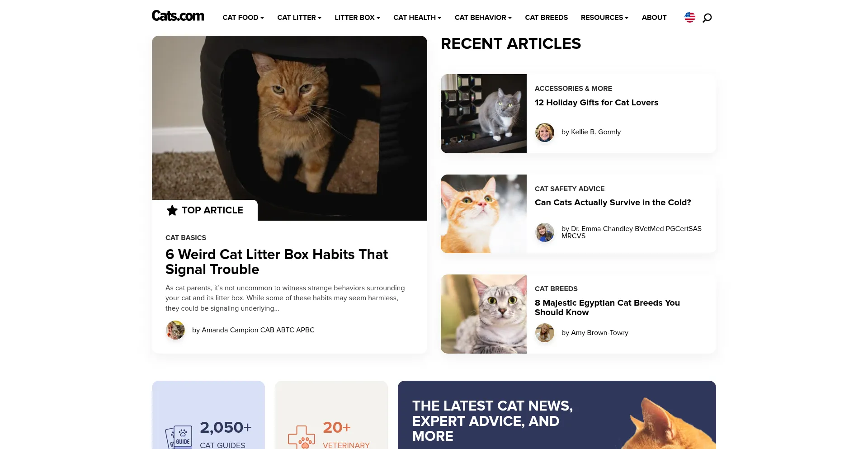Click the star icon beside Top Article
Image resolution: width=868 pixels, height=449 pixels.
pyautogui.click(x=172, y=210)
